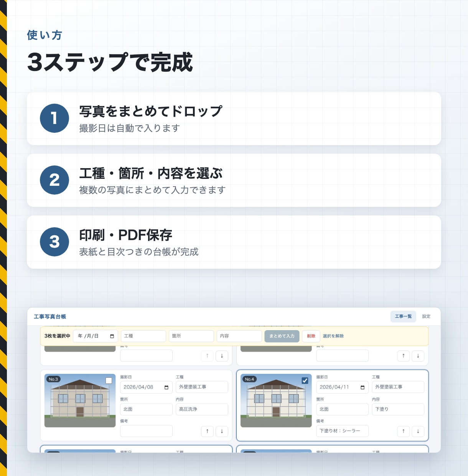Click the down arrow in the card above No.3
This screenshot has height=476, width=468.
222,356
